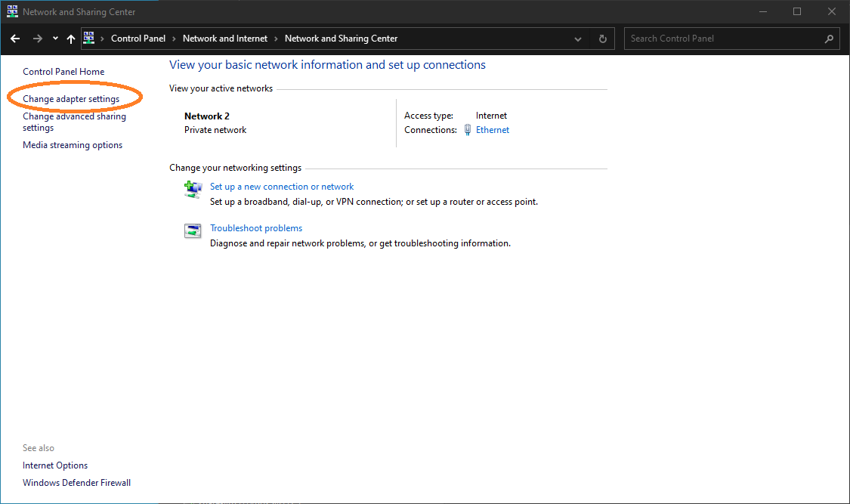Image resolution: width=850 pixels, height=504 pixels.
Task: Click the Troubleshoot problems monitor icon
Action: [x=193, y=230]
